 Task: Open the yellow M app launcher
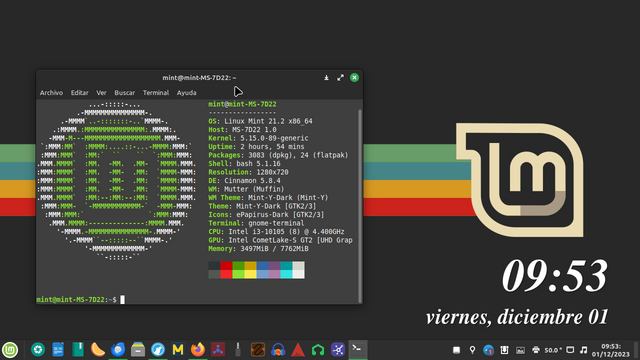[x=178, y=350]
